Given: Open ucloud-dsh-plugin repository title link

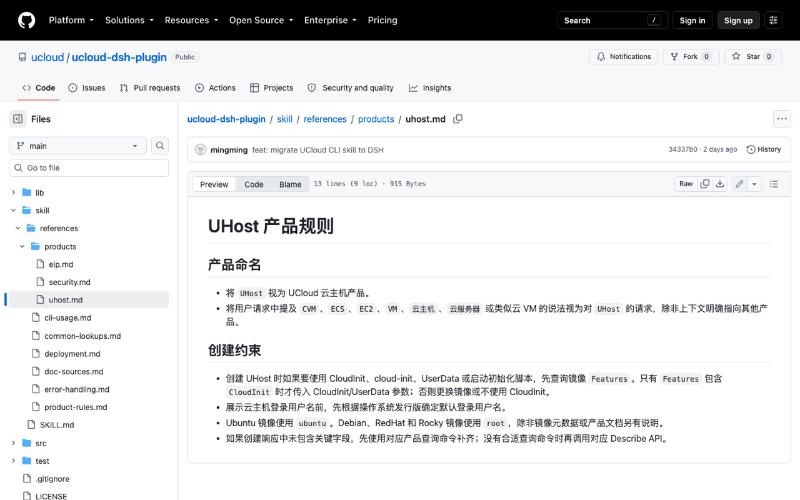Looking at the screenshot, I should click(x=119, y=57).
